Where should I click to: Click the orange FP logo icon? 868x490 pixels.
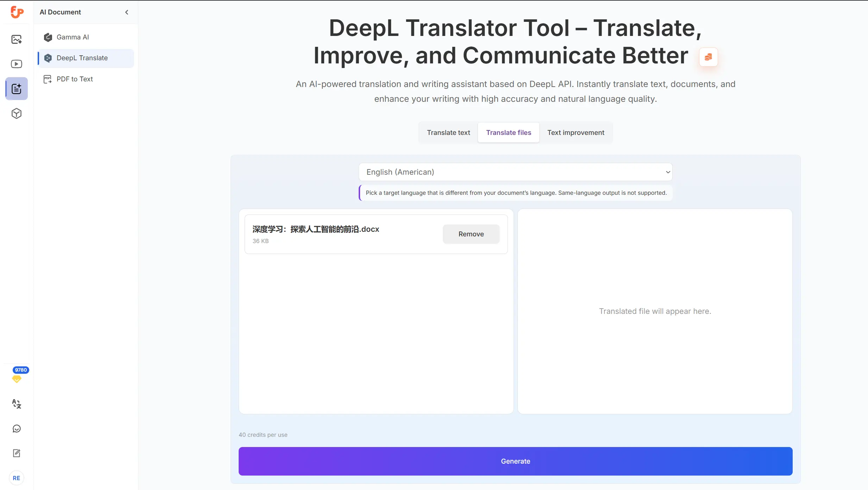(17, 12)
